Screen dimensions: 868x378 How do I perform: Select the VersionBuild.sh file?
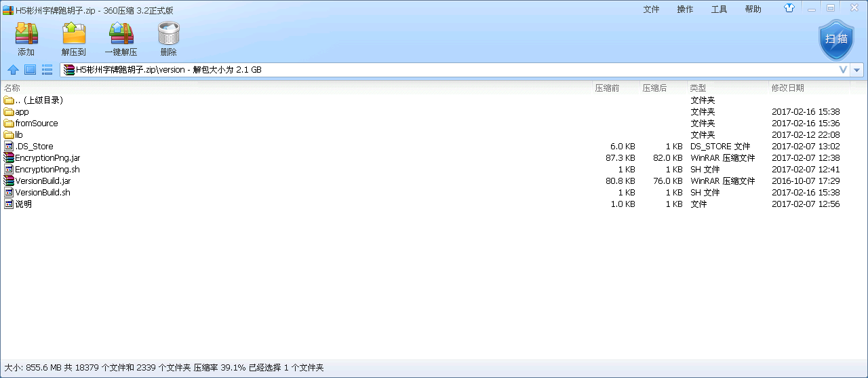[42, 193]
